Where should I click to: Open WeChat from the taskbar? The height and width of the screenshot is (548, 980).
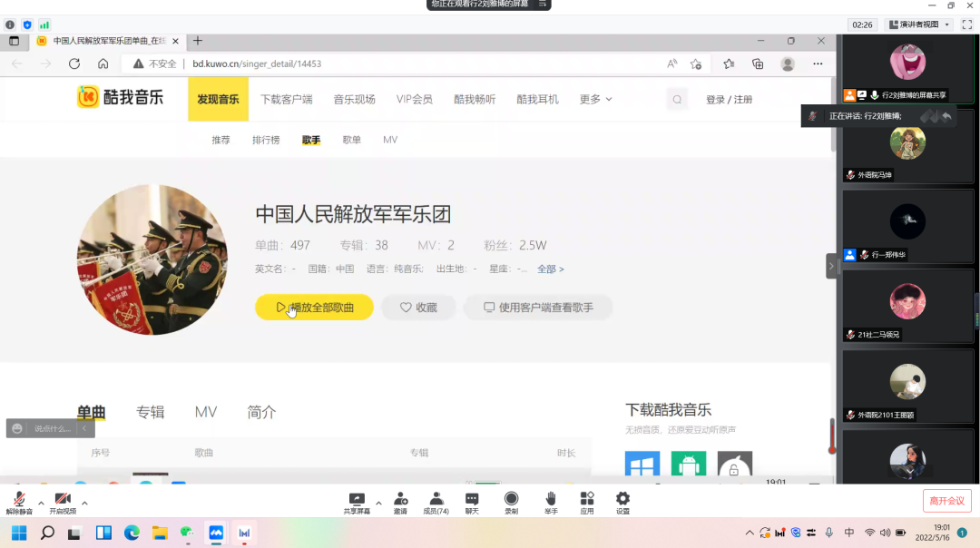[188, 533]
